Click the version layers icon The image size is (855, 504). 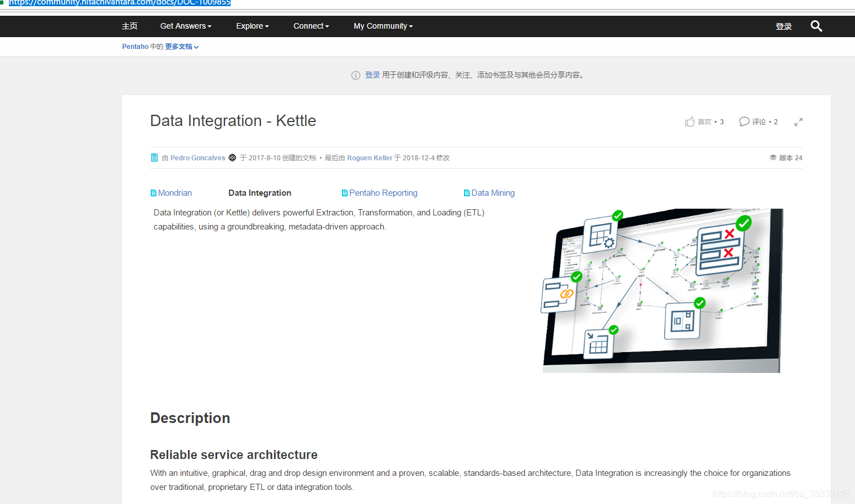click(x=773, y=157)
